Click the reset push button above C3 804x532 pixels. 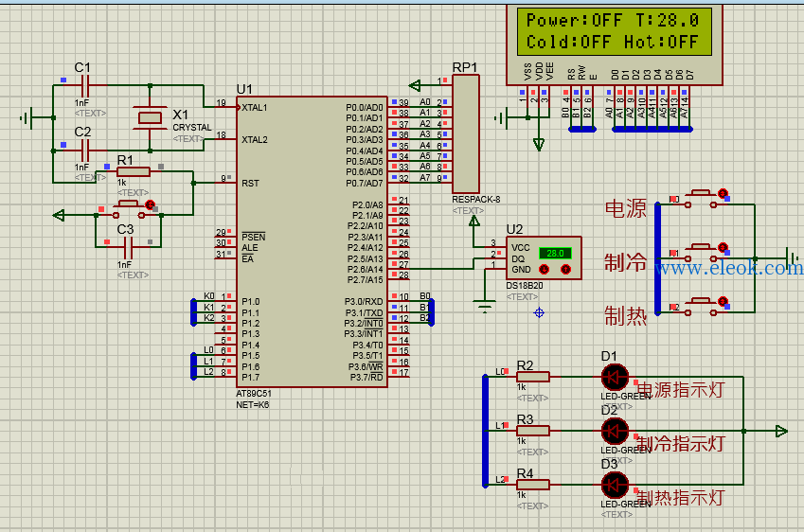(128, 209)
